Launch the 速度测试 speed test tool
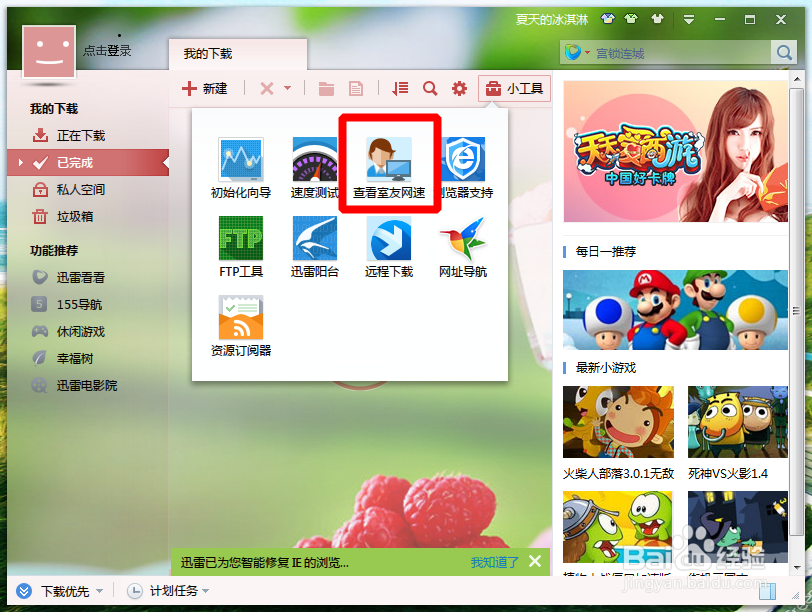Image resolution: width=812 pixels, height=612 pixels. point(314,163)
